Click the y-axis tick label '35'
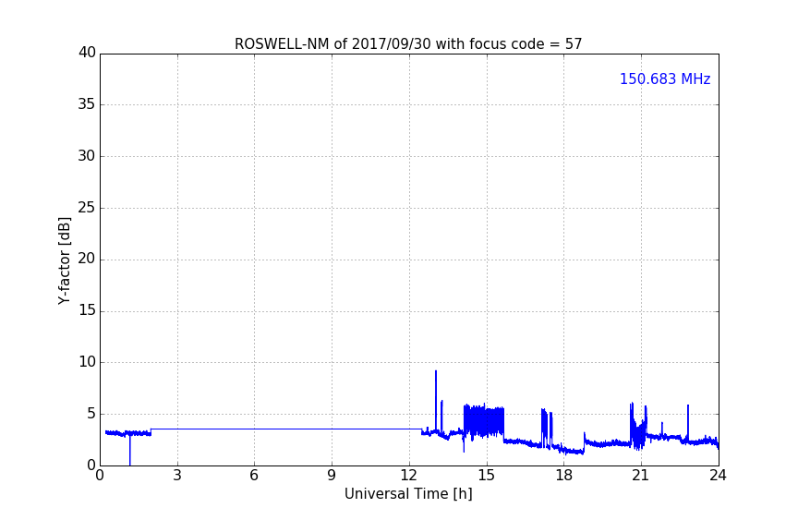Screen dimensions: 798x532 tap(87, 104)
